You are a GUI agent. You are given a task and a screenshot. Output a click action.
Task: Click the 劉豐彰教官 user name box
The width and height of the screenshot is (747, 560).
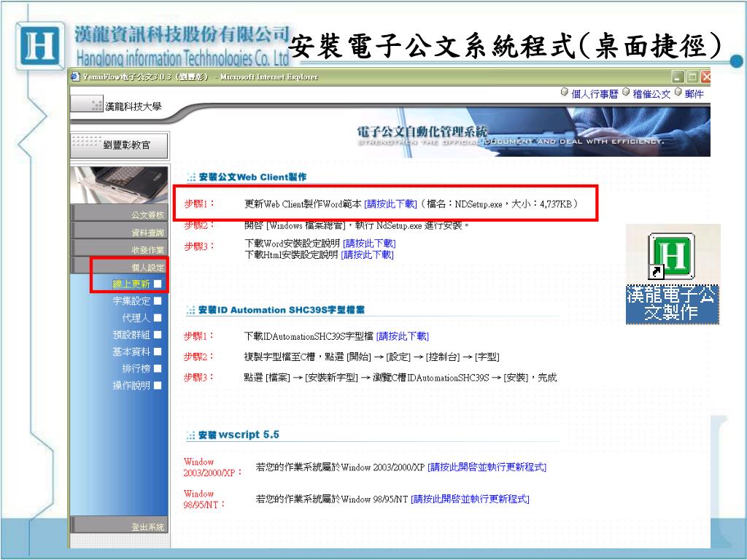pos(119,145)
